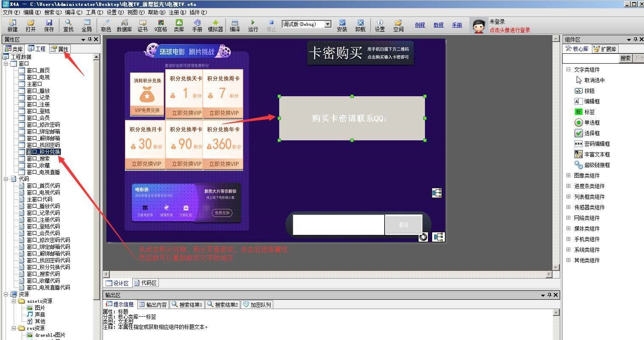Viewport: 644px width, 340px height.
Task: Select 窗口_电视直播 in the project tree
Action: (43, 172)
